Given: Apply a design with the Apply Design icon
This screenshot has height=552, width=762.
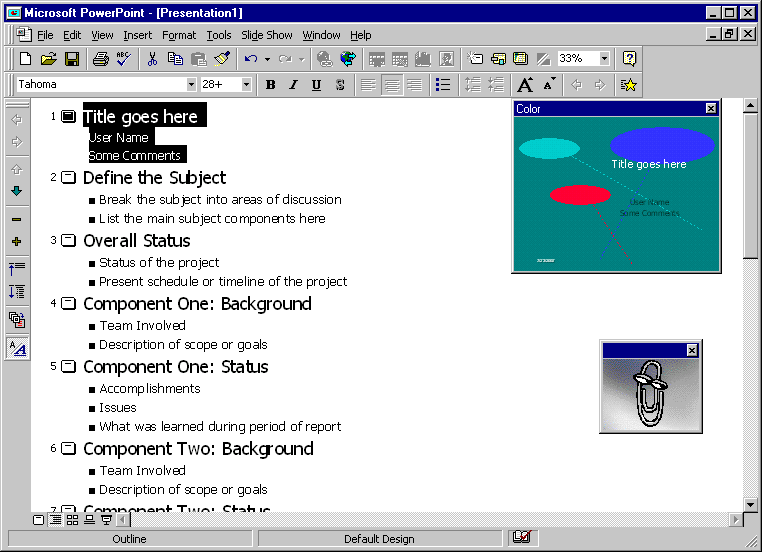Looking at the screenshot, I should [520, 59].
